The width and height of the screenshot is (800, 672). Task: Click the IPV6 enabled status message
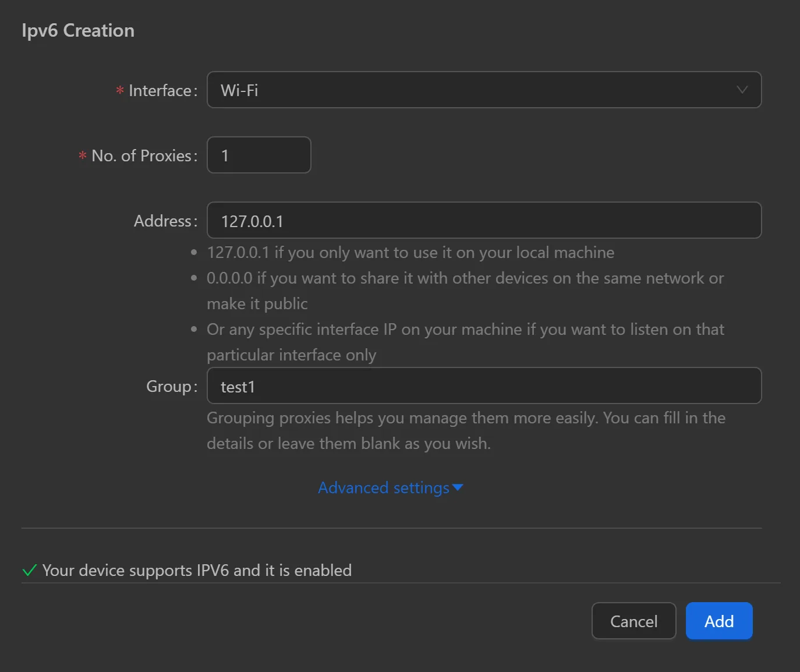[x=196, y=570]
